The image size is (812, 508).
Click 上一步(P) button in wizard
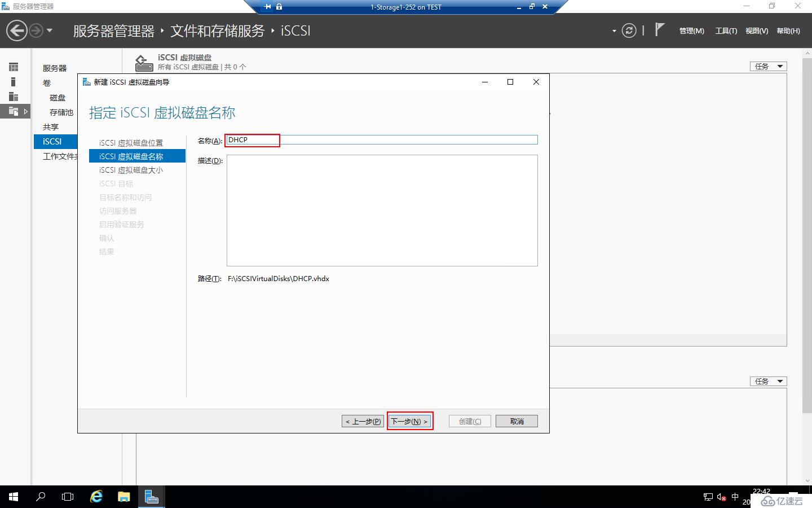pos(363,421)
